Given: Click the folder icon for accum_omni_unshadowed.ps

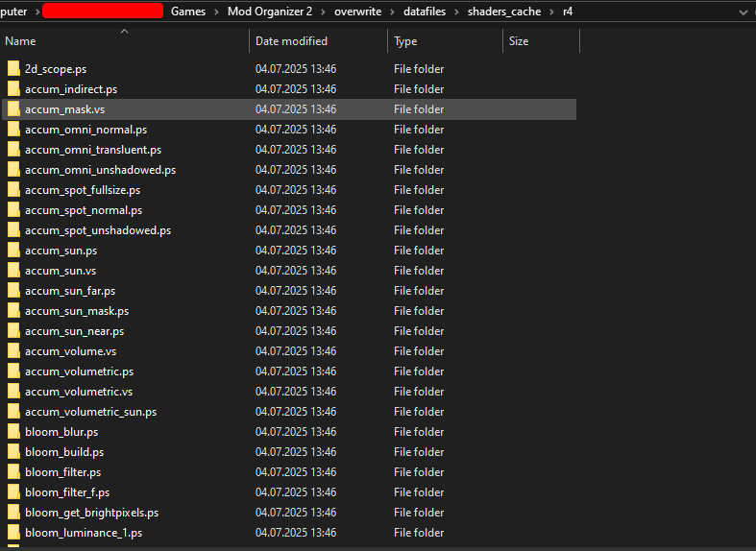Looking at the screenshot, I should point(13,170).
